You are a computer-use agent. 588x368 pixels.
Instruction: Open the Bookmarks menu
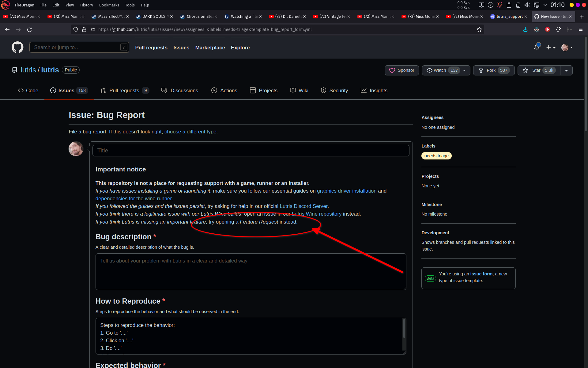(x=109, y=5)
